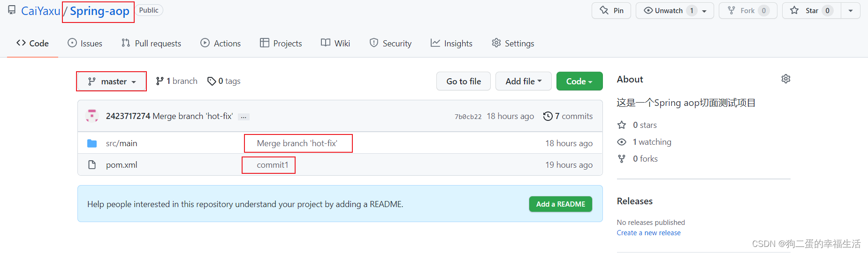Image resolution: width=868 pixels, height=253 pixels.
Task: Go to the Security tab
Action: [x=390, y=43]
